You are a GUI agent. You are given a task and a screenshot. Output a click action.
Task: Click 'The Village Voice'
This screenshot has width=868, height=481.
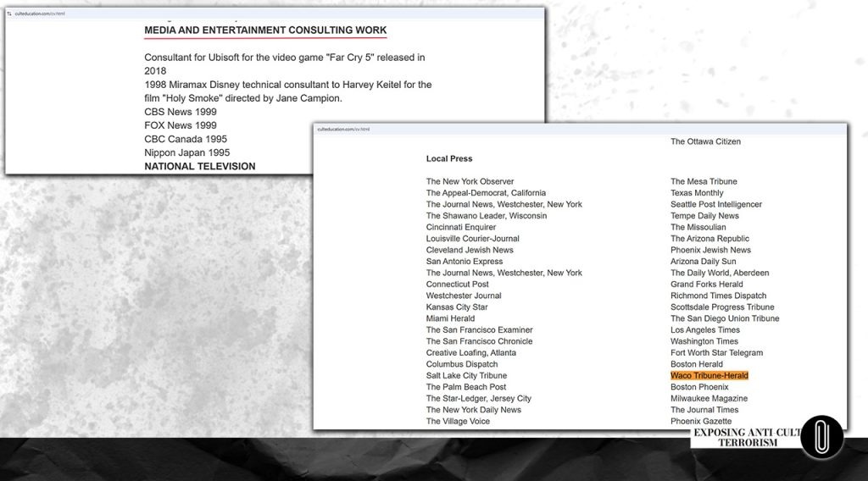(x=458, y=421)
